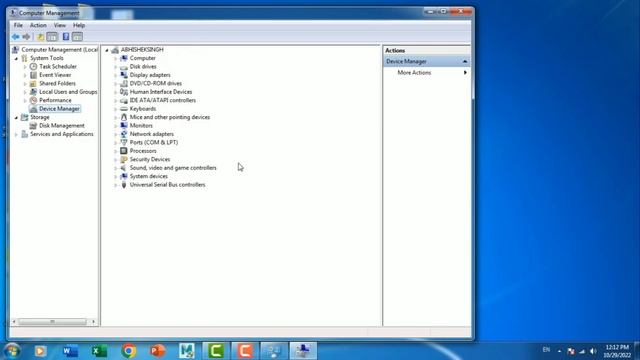The height and width of the screenshot is (360, 640).
Task: Expand the Ports (COM & LPT) category
Action: pos(116,143)
